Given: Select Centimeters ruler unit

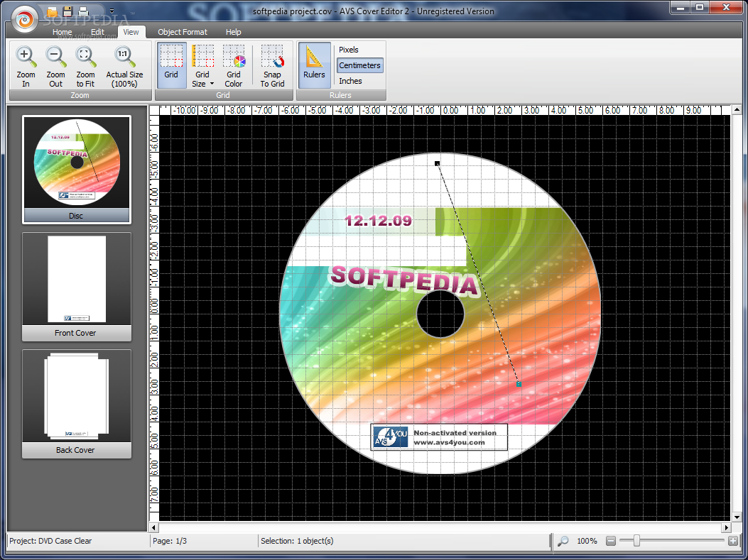Looking at the screenshot, I should (x=359, y=65).
